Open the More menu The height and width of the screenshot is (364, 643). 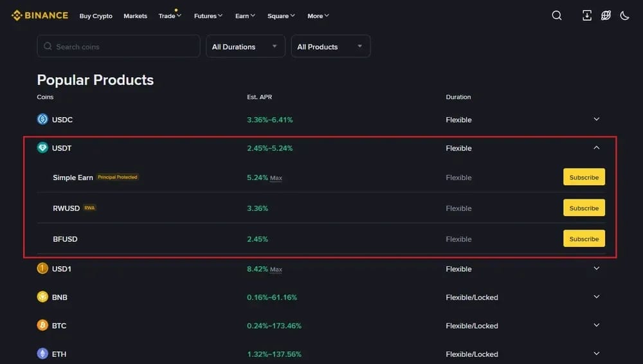click(x=318, y=16)
